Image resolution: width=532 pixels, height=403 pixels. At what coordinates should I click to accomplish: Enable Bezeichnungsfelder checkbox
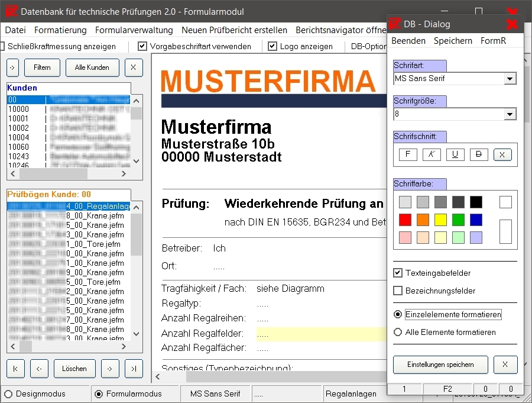398,291
